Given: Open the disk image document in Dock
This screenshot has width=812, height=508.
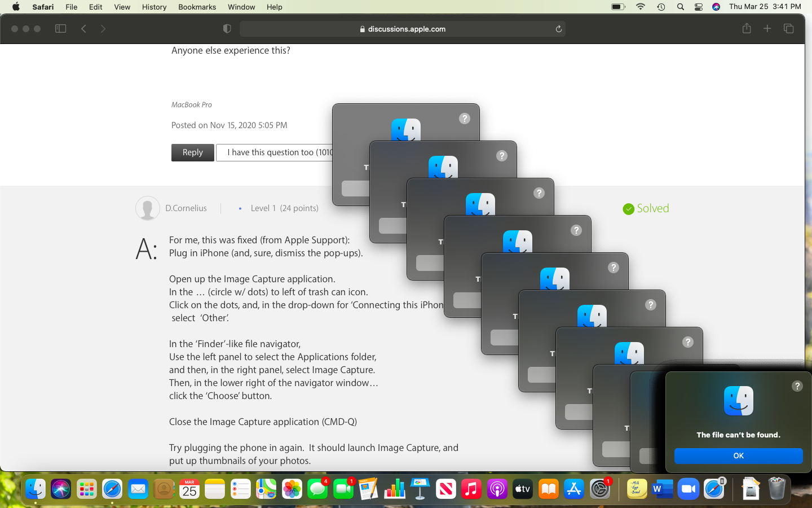Looking at the screenshot, I should [751, 489].
